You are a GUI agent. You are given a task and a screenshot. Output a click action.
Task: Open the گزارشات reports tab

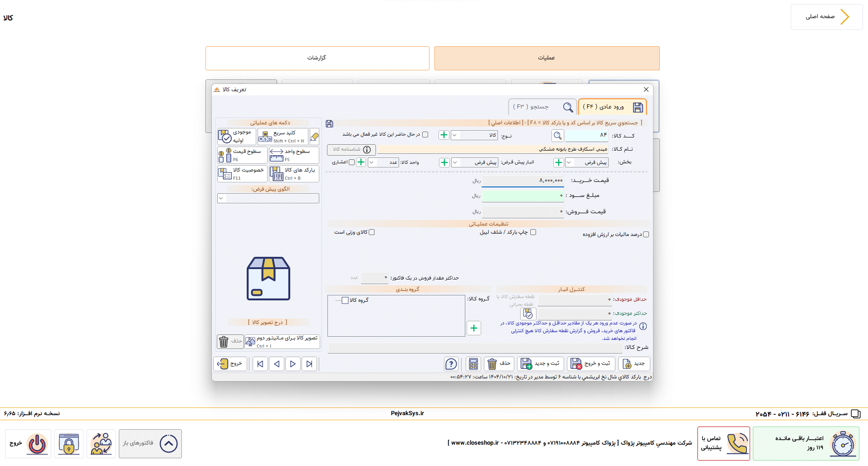[317, 58]
